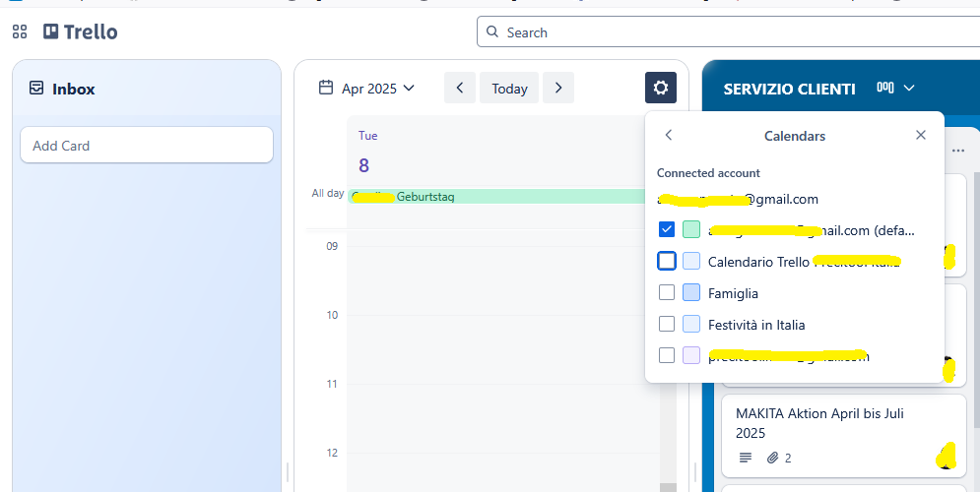Screen dimensions: 980x492
Task: Focus the Search input field
Action: [x=728, y=31]
